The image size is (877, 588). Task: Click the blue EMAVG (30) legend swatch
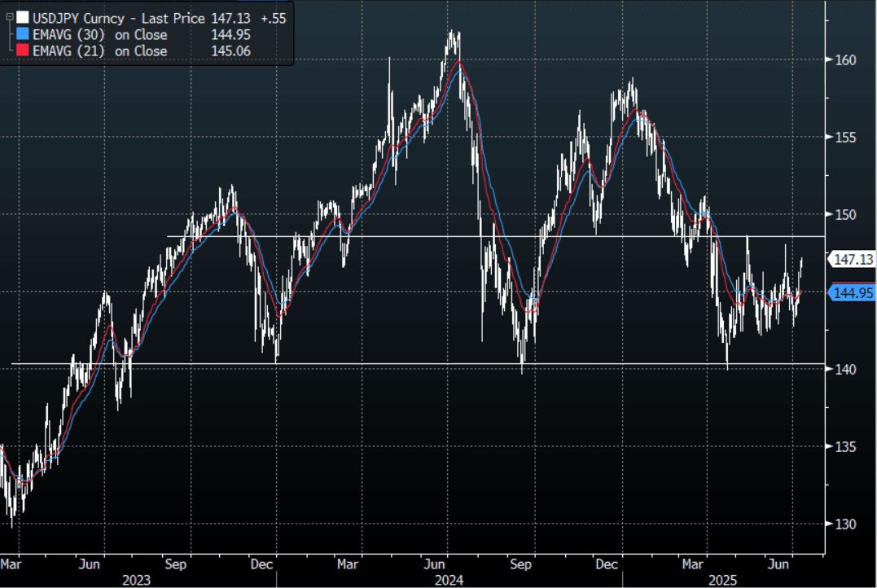[22, 34]
